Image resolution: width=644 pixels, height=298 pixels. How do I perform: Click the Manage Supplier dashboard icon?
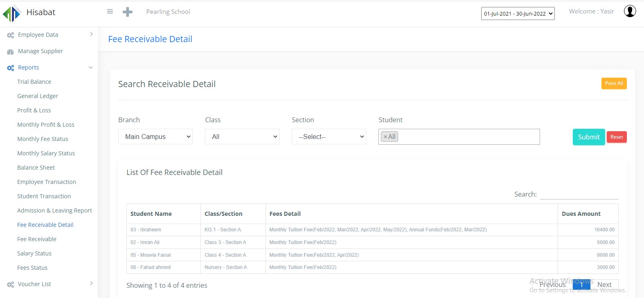[x=10, y=52]
